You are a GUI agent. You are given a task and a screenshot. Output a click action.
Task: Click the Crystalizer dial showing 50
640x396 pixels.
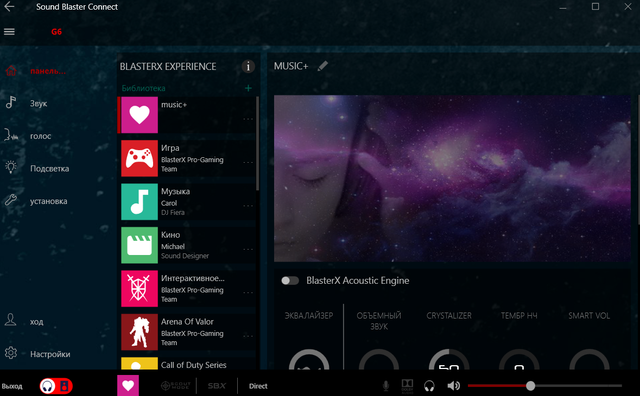pyautogui.click(x=449, y=360)
